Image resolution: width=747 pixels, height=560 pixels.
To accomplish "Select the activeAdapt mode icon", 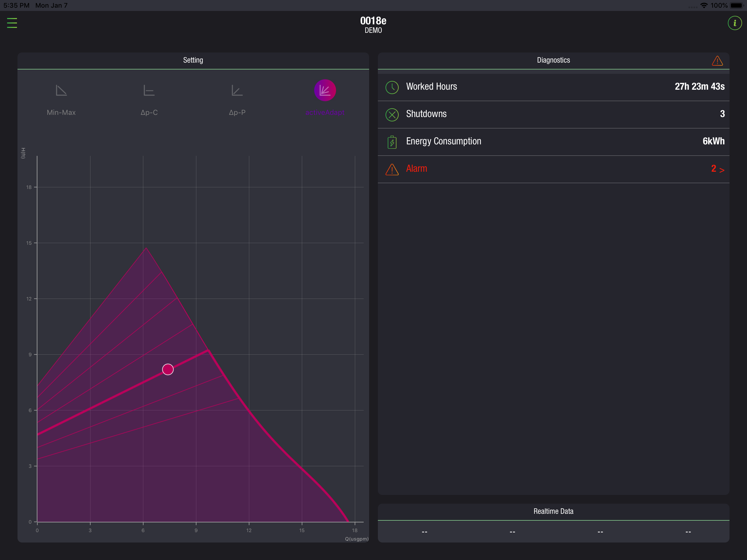I will tap(325, 90).
